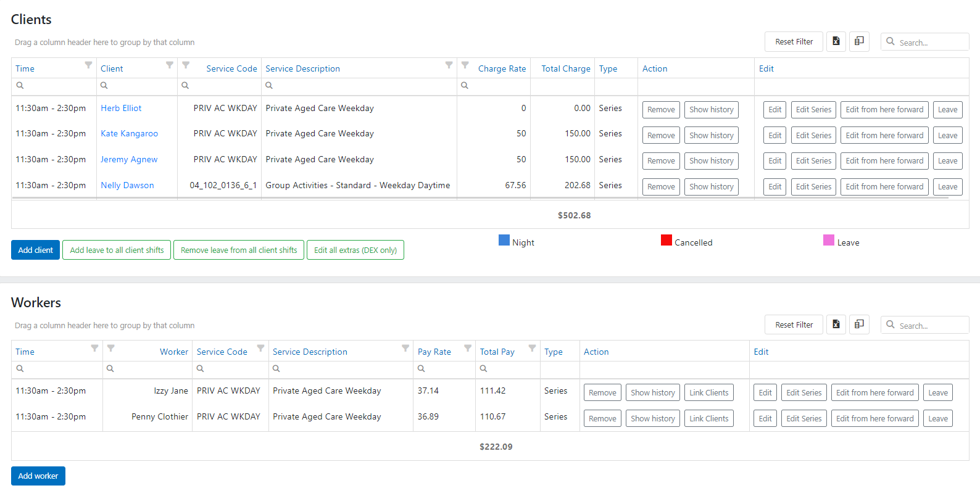
Task: Open the Clients Service Description filter icon
Action: pos(449,65)
